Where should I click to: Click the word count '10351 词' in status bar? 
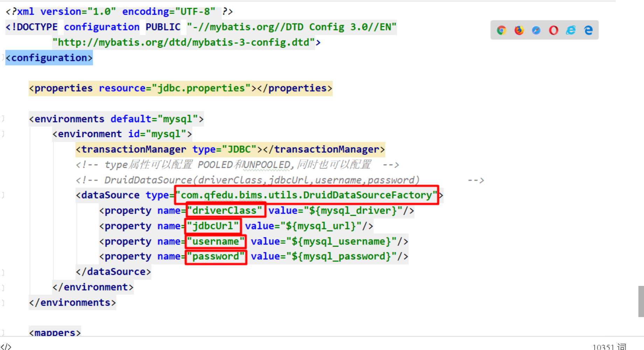(609, 346)
